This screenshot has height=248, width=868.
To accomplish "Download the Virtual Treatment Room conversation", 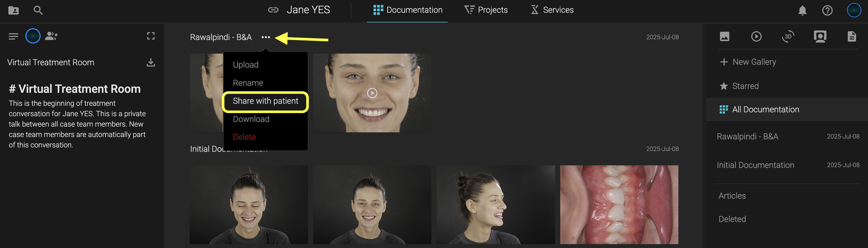I will (151, 62).
